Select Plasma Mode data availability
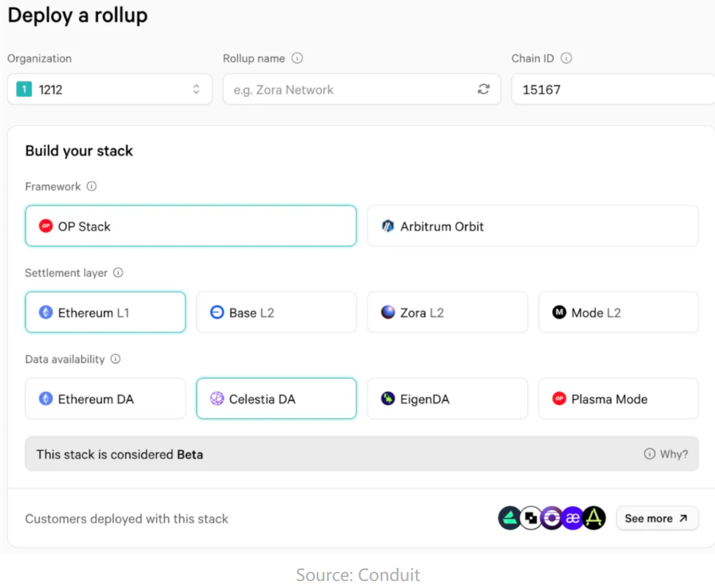 point(618,399)
